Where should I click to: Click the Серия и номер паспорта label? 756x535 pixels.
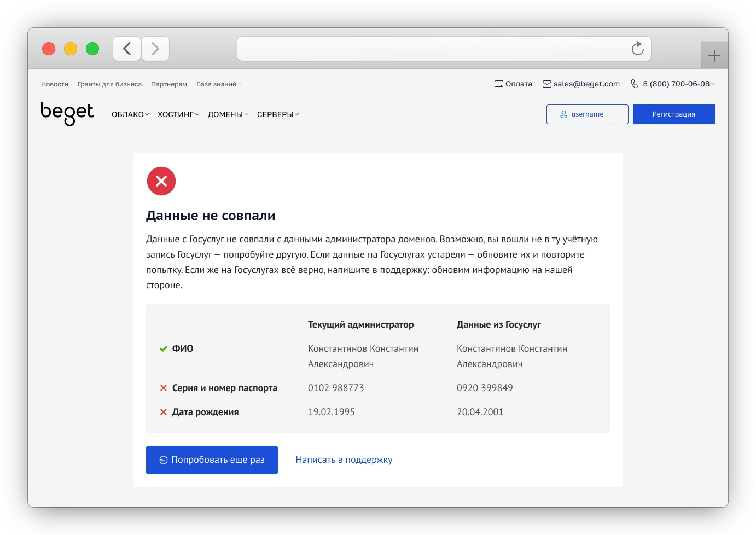pos(225,388)
